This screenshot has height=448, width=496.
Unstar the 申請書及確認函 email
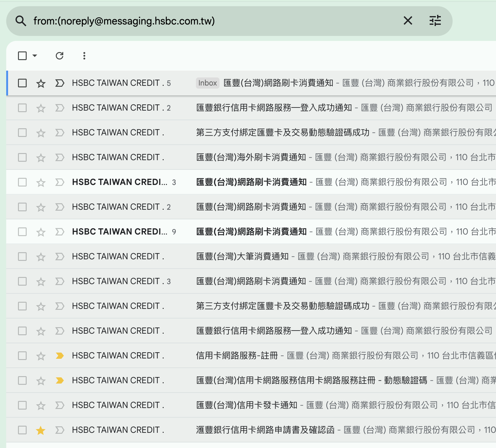pos(41,430)
